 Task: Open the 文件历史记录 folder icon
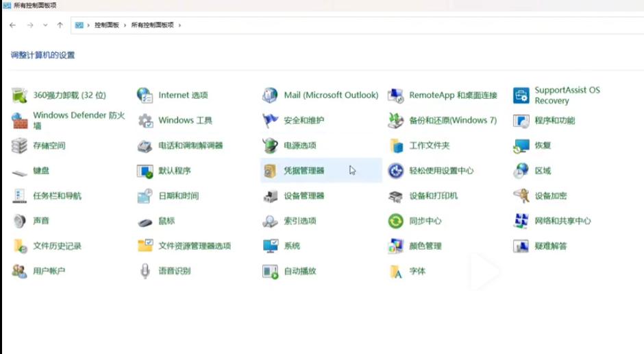pyautogui.click(x=19, y=246)
